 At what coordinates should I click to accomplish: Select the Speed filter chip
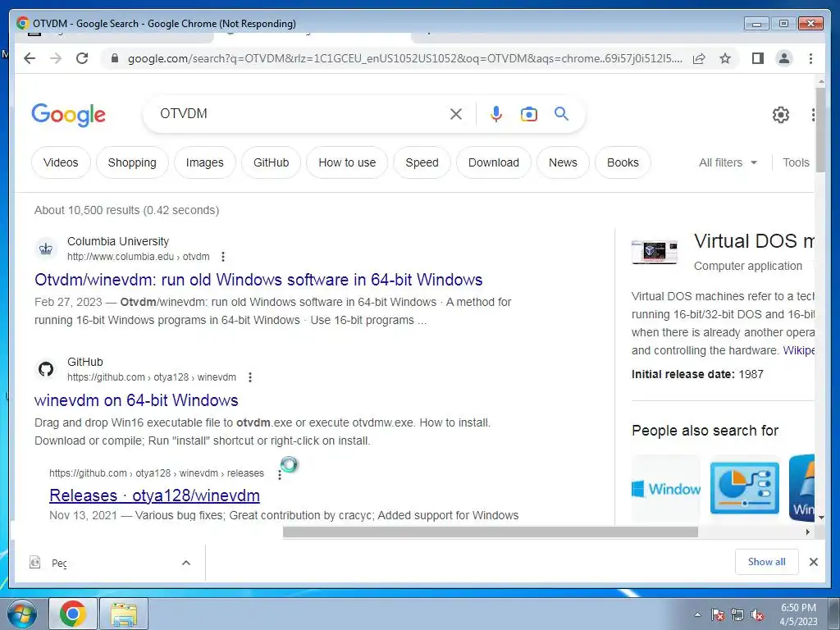422,162
